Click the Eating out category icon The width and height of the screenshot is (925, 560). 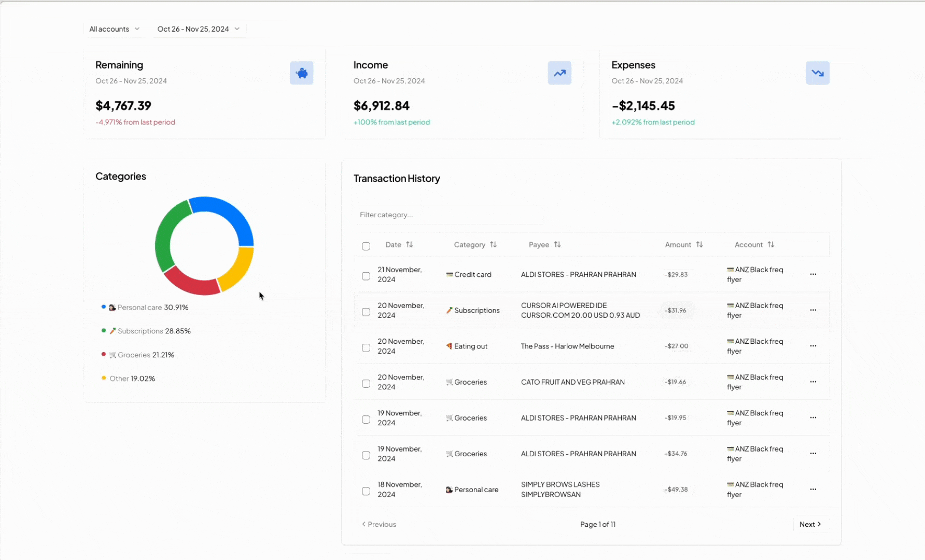[x=450, y=346]
